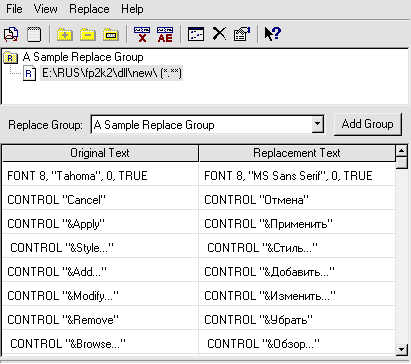Click the Add Group button
The height and width of the screenshot is (364, 411).
coord(368,124)
